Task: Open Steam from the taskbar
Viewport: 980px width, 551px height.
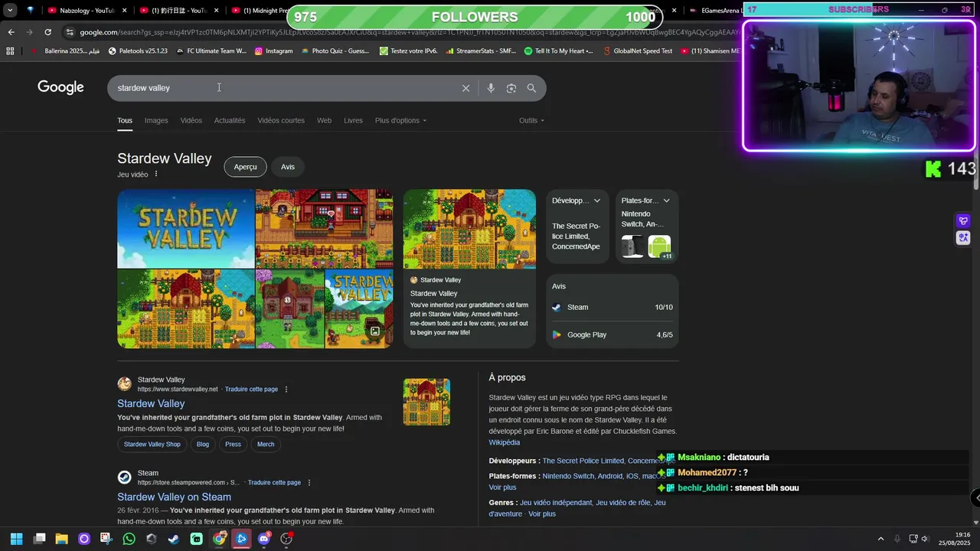Action: tap(174, 539)
